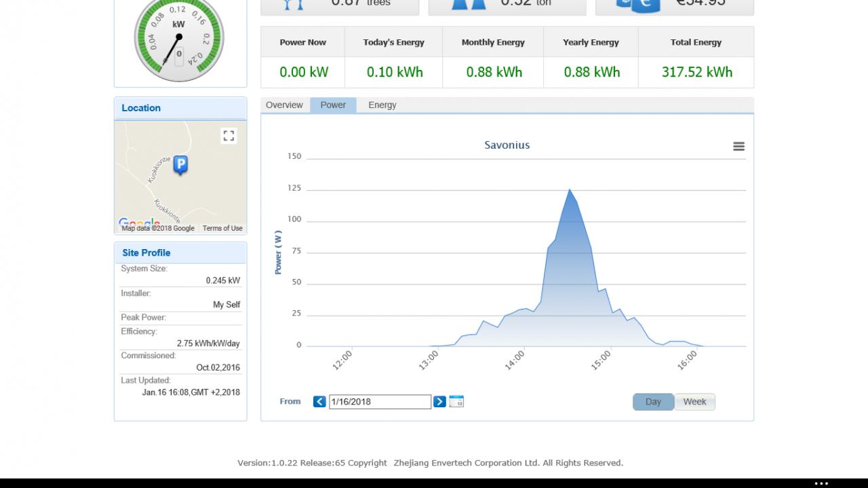Switch chart range to Day
The height and width of the screenshot is (488, 868).
coord(653,402)
